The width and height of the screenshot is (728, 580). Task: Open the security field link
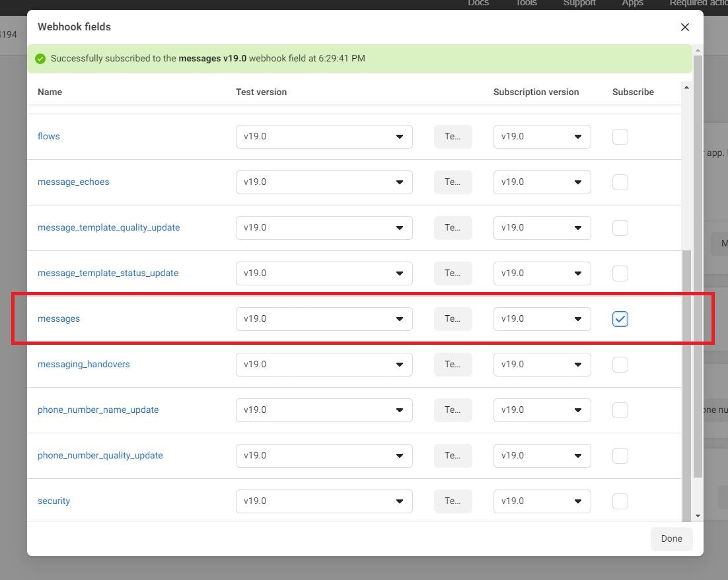click(x=54, y=501)
